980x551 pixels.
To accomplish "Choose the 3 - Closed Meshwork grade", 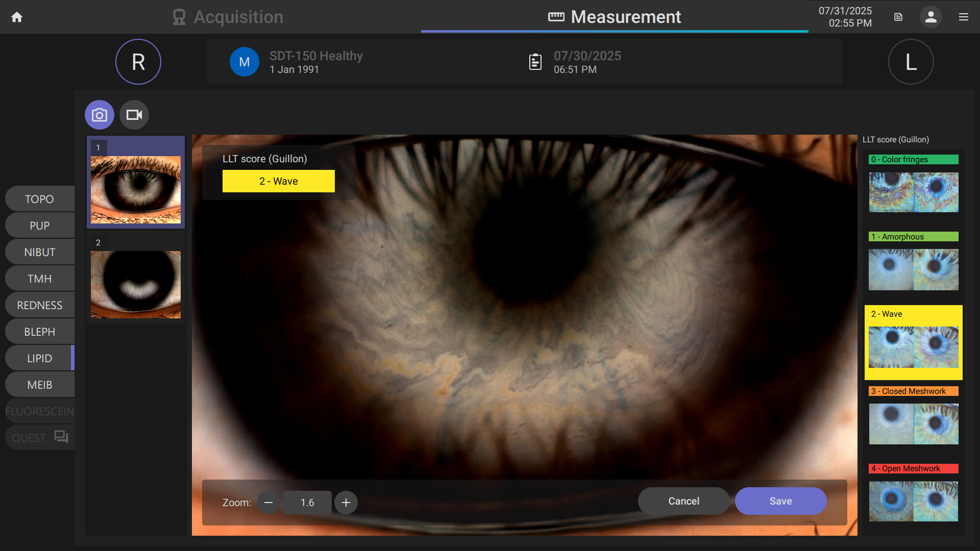I will point(913,416).
